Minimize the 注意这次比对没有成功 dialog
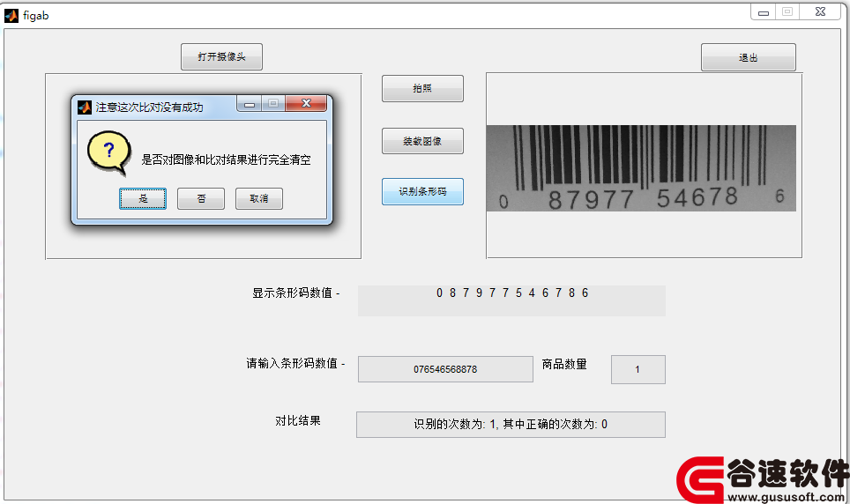 click(x=250, y=103)
